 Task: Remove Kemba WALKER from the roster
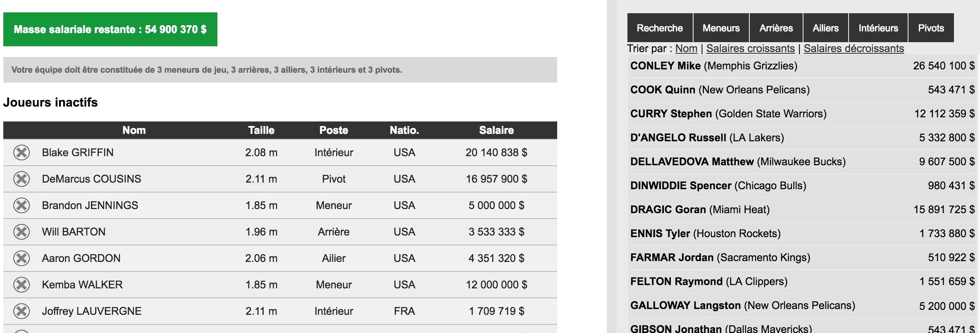coord(21,285)
